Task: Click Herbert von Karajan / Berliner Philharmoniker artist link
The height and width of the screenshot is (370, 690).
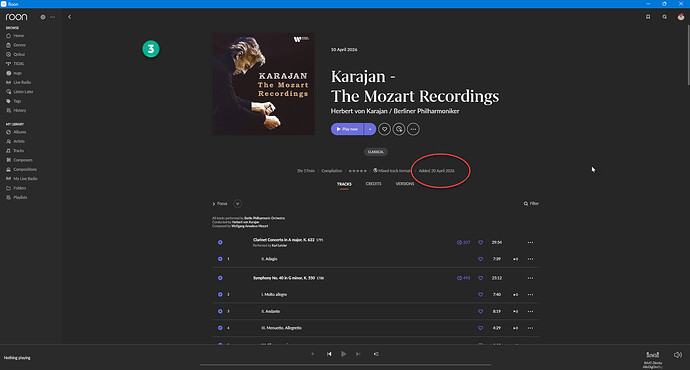Action: tap(395, 111)
